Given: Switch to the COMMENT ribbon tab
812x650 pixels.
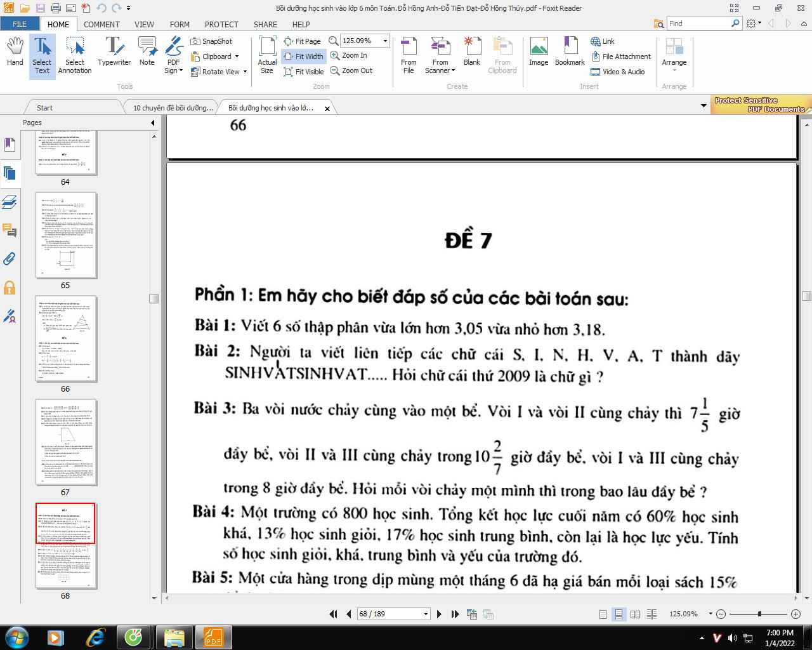Looking at the screenshot, I should pyautogui.click(x=101, y=24).
